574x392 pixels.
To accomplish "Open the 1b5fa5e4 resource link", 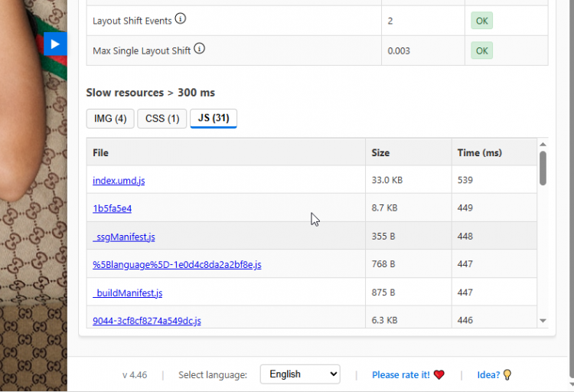I will (113, 208).
